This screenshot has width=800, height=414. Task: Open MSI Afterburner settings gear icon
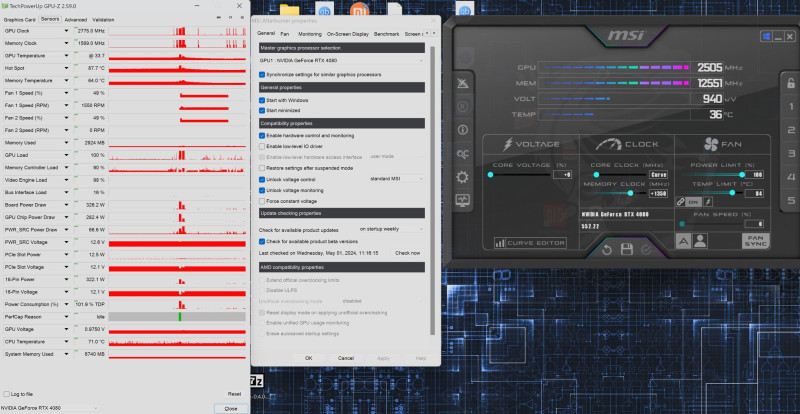point(463,177)
